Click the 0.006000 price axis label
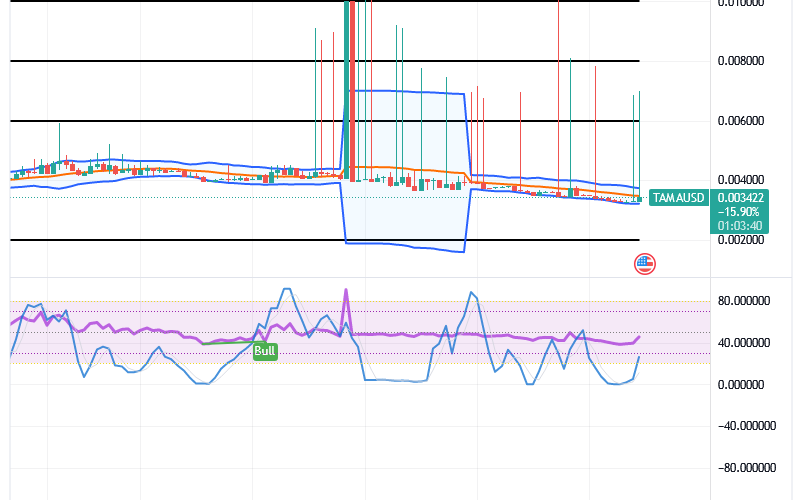 coord(741,121)
